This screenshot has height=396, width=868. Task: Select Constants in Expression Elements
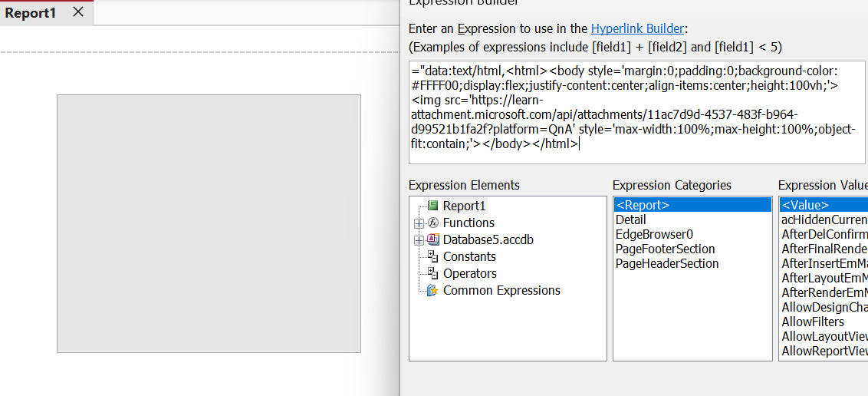(469, 256)
